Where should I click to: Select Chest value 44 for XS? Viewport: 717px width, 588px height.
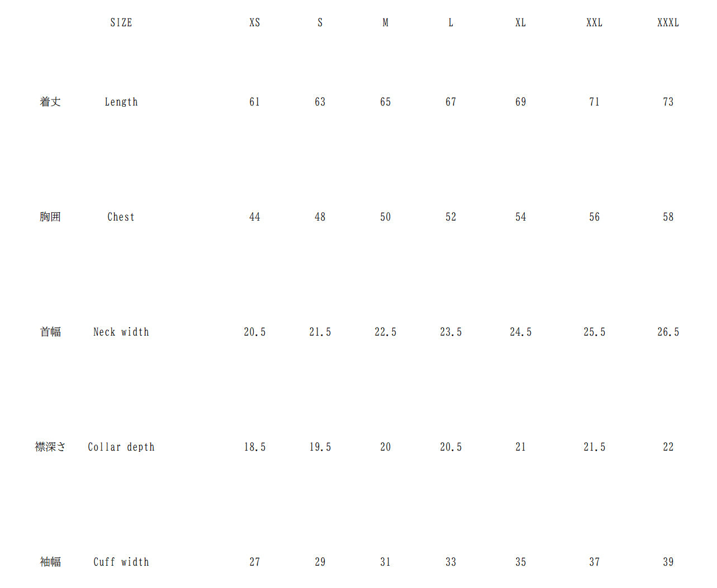[255, 217]
